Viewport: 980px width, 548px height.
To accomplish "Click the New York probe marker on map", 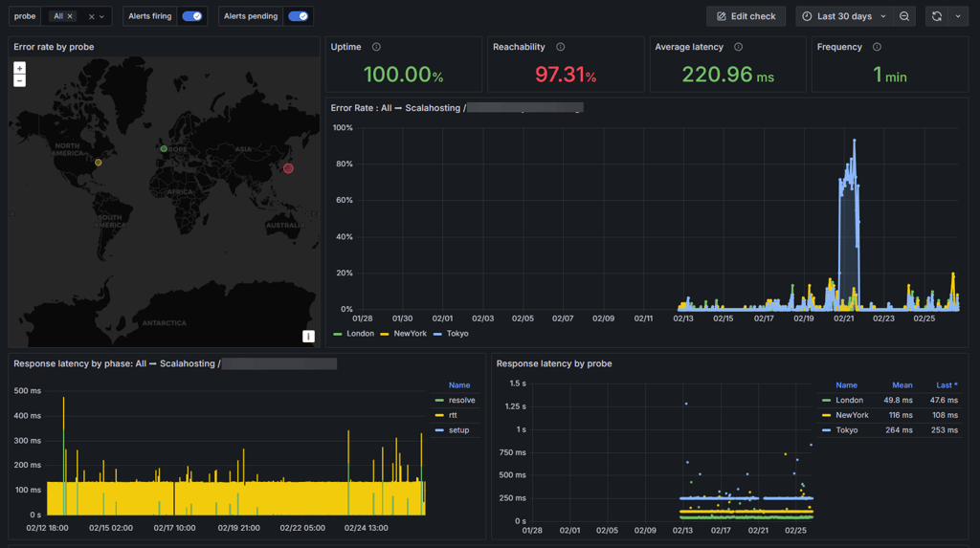I will point(99,163).
